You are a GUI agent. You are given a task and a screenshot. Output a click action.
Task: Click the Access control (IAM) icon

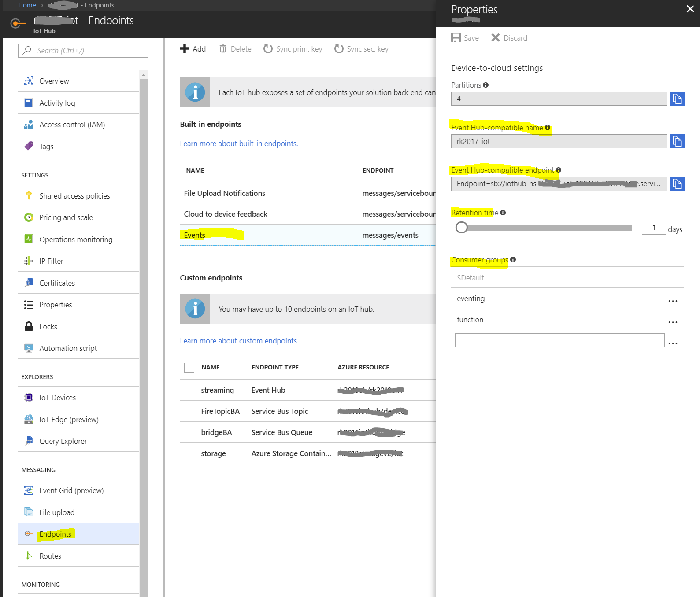(29, 125)
